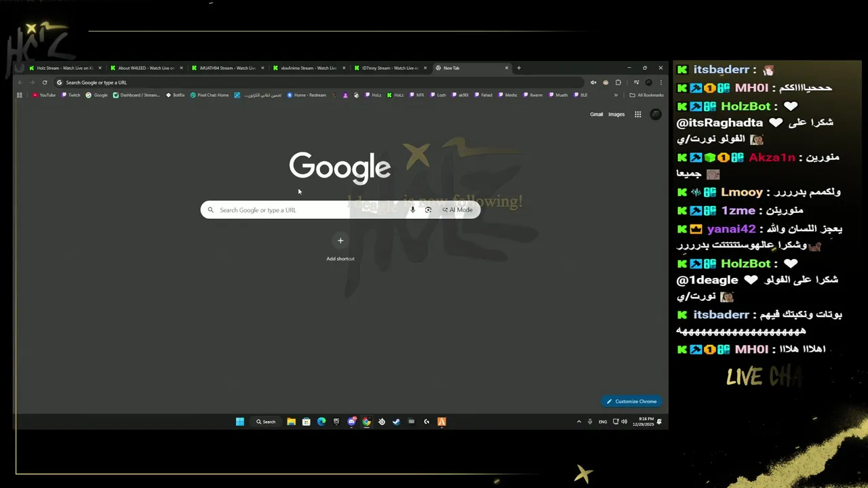Close the Holz Stream tab
Image resolution: width=868 pixels, height=488 pixels.
click(x=100, y=68)
